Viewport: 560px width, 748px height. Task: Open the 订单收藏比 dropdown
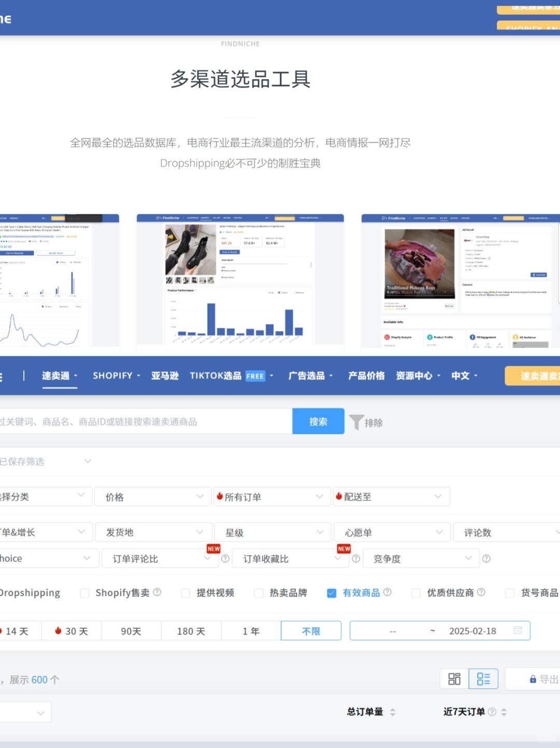tap(290, 558)
